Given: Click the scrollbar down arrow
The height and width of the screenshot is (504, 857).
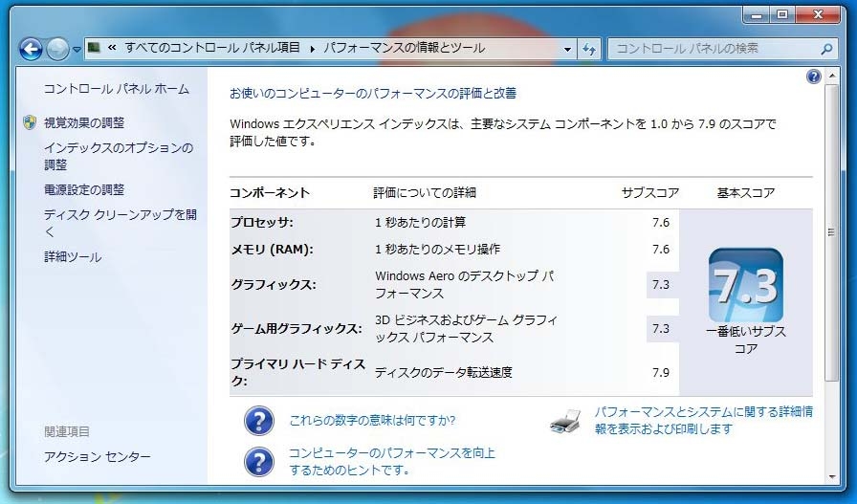Looking at the screenshot, I should click(x=832, y=476).
